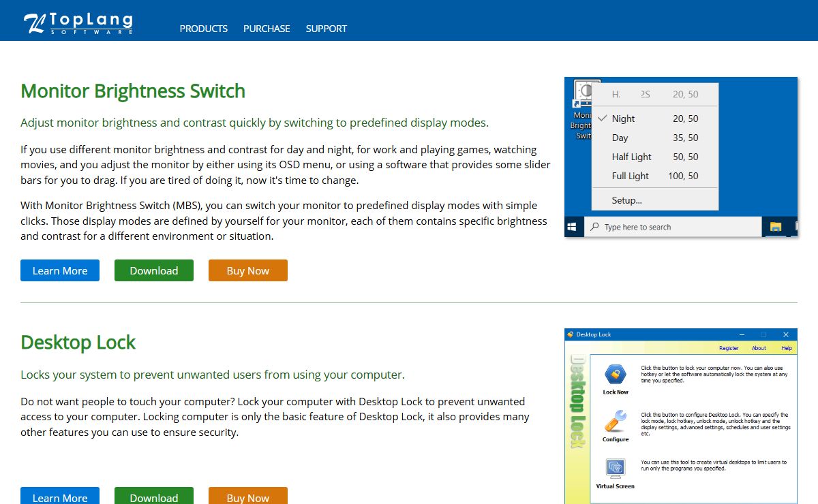Click the magnifier icon in search box
818x504 pixels.
595,227
